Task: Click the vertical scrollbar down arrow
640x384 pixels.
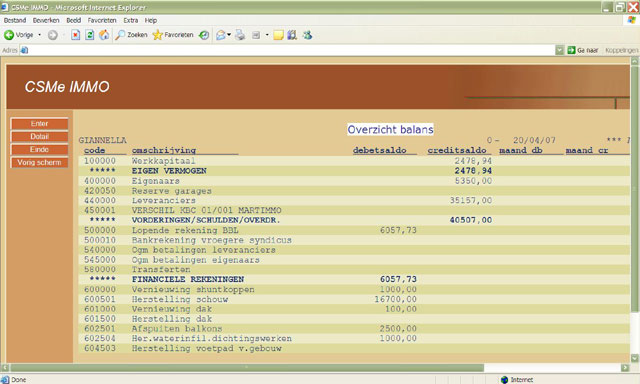Action: [635, 358]
